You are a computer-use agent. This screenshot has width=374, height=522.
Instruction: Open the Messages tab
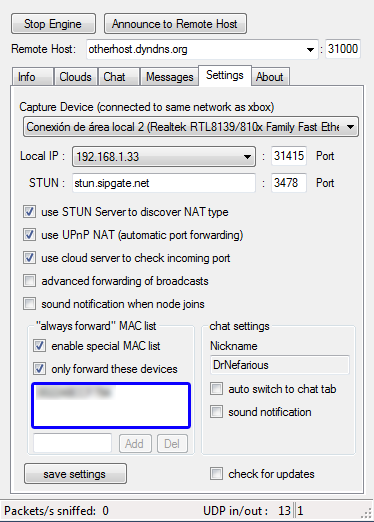pyautogui.click(x=169, y=77)
